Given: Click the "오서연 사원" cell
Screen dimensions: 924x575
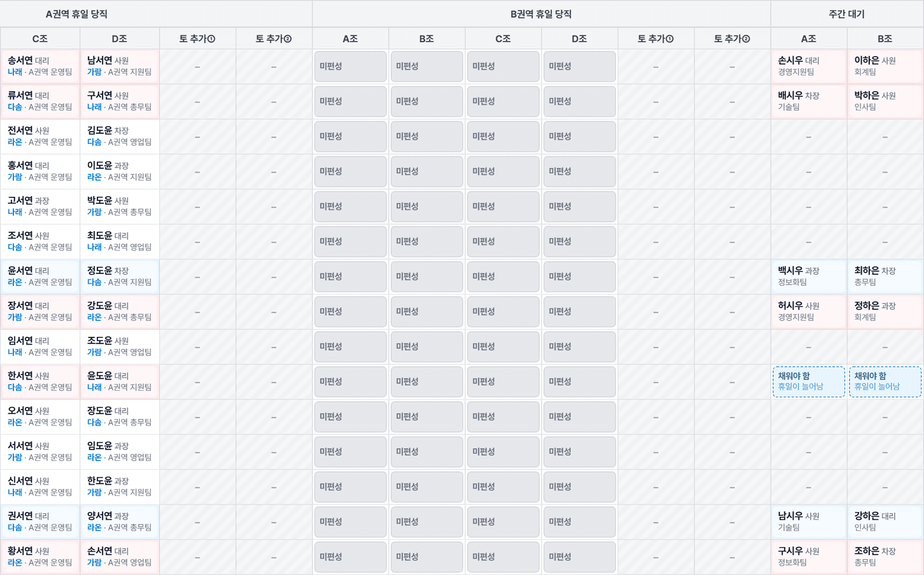Looking at the screenshot, I should [x=40, y=416].
